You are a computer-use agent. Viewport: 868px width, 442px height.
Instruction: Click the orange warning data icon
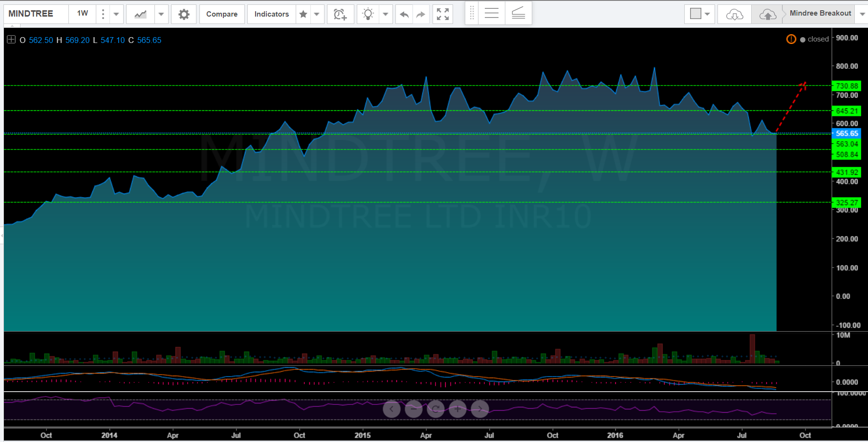click(791, 39)
